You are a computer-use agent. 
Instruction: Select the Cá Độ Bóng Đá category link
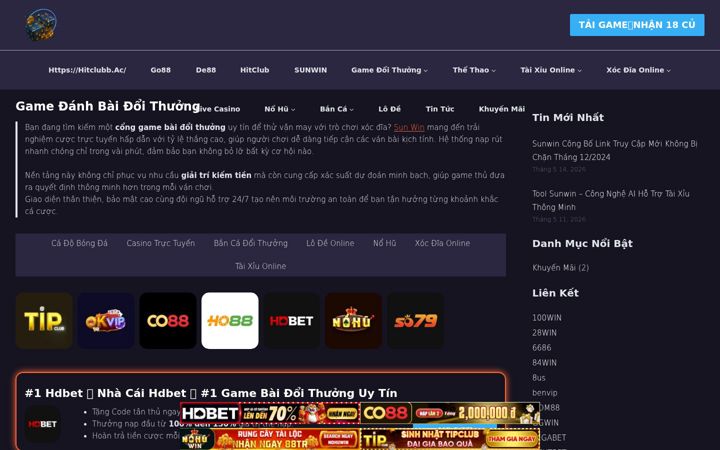[x=79, y=243]
